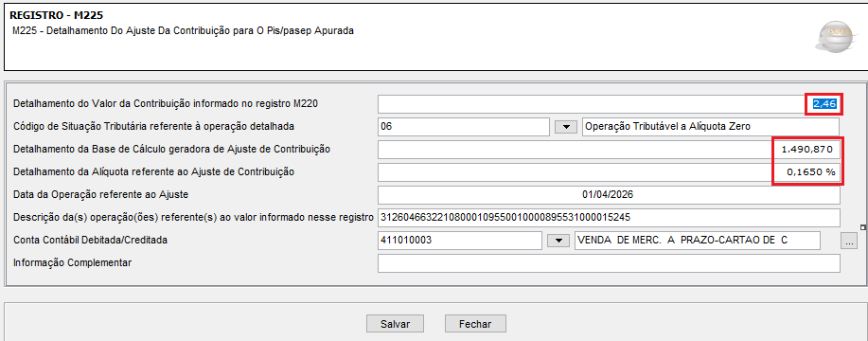Click label Detalhamento da Base de Cálculo
This screenshot has width=868, height=341.
[x=171, y=149]
